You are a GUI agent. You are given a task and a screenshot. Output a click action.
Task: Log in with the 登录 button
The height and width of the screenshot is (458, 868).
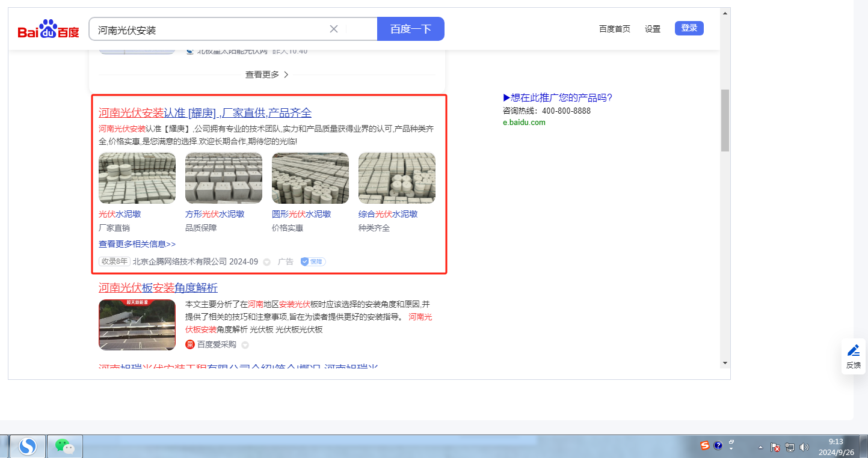pyautogui.click(x=689, y=28)
